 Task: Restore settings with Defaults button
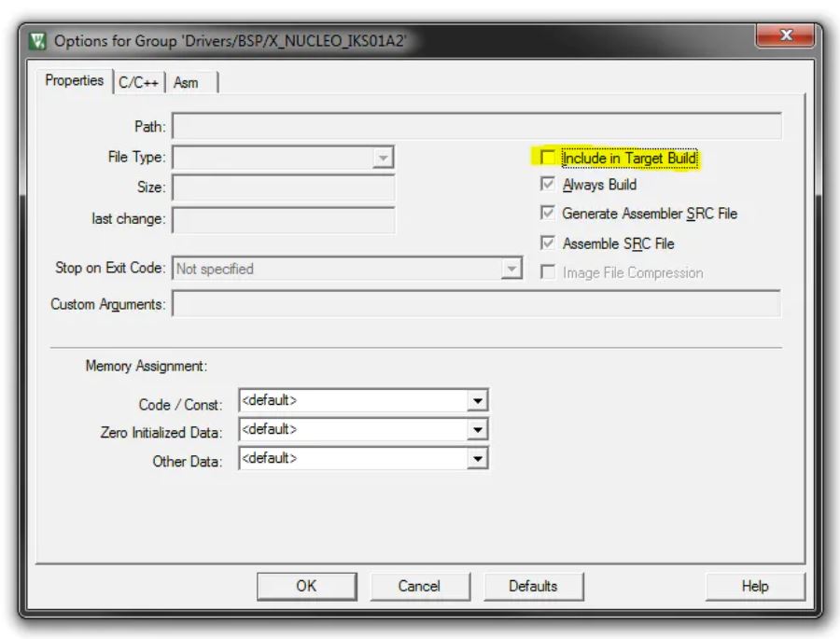coord(533,586)
